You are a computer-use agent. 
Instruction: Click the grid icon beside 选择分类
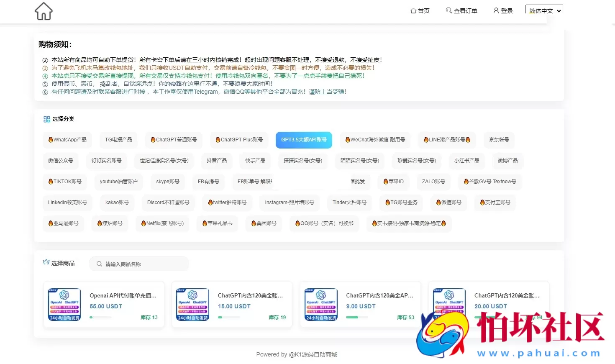click(x=47, y=119)
